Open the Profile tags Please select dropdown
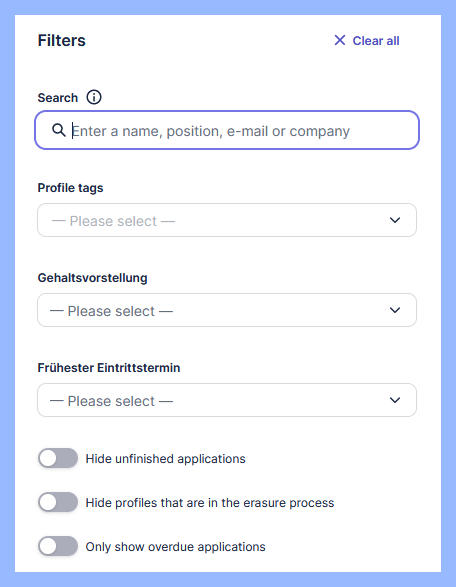This screenshot has width=456, height=587. 227,220
